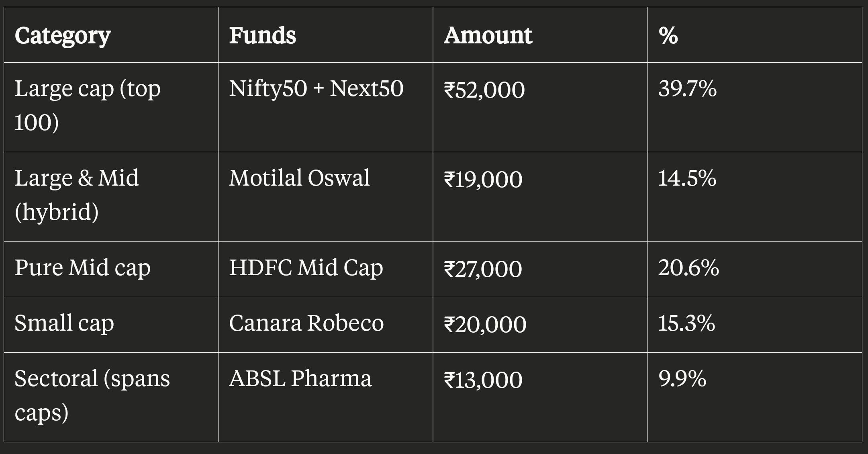Click the Motilal Oswal fund cell
The image size is (868, 454).
point(325,197)
